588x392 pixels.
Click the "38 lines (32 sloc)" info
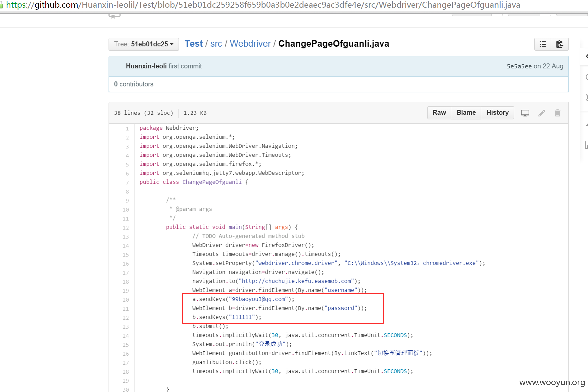click(143, 113)
